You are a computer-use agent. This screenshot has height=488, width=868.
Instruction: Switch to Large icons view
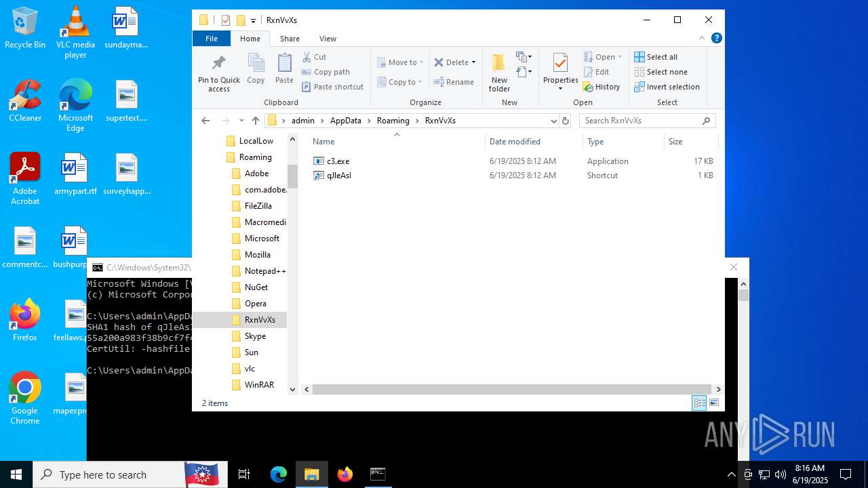(713, 403)
